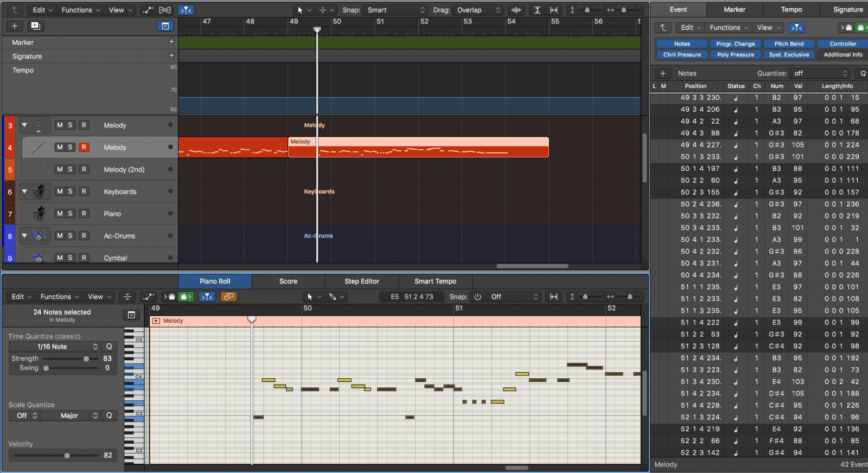This screenshot has height=473, width=868.
Task: Toggle the Catch Playhead button in the Event list
Action: tap(796, 27)
